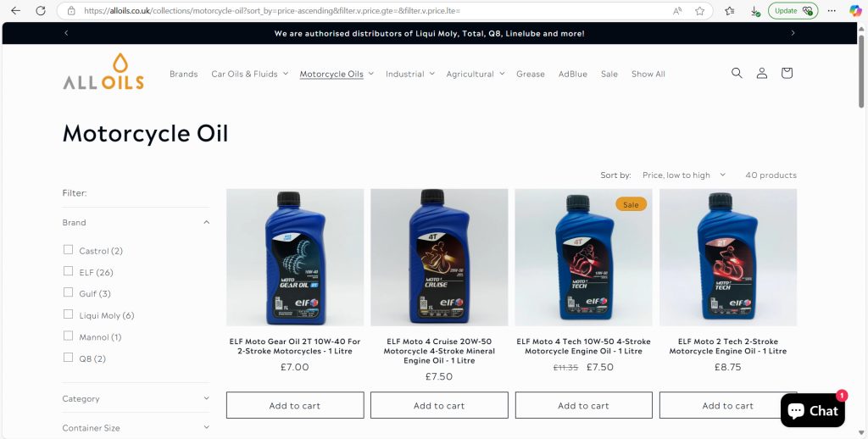Open the site search magnifier icon
Screen dimensions: 868x439
click(737, 73)
